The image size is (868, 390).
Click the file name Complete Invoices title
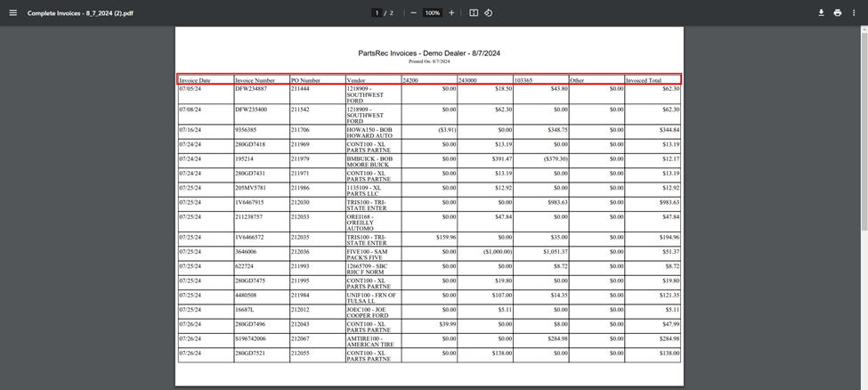(x=80, y=12)
